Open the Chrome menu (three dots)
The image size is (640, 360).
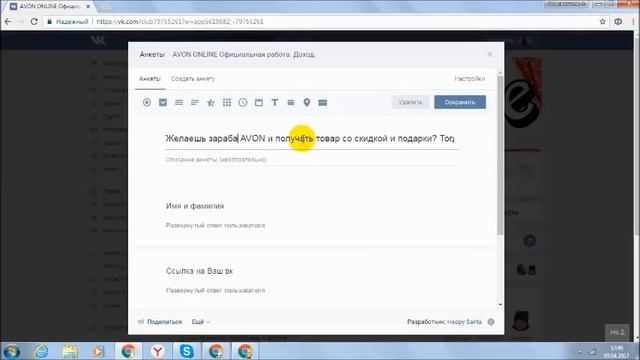pyautogui.click(x=633, y=22)
